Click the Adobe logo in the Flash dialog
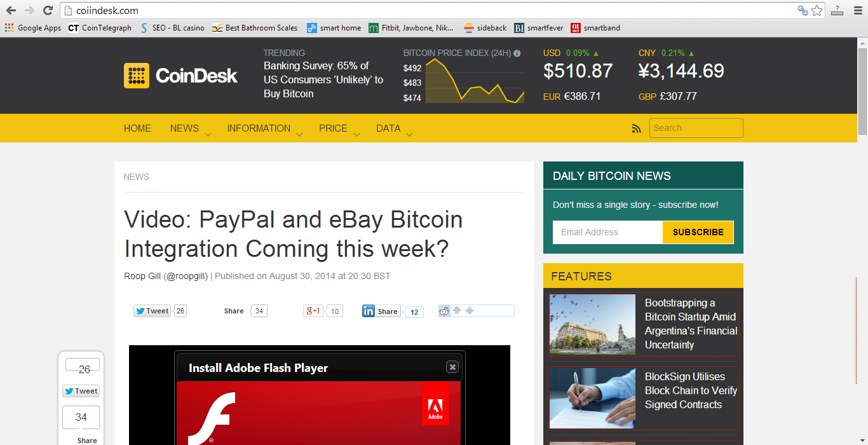This screenshot has width=868, height=445. 435,404
